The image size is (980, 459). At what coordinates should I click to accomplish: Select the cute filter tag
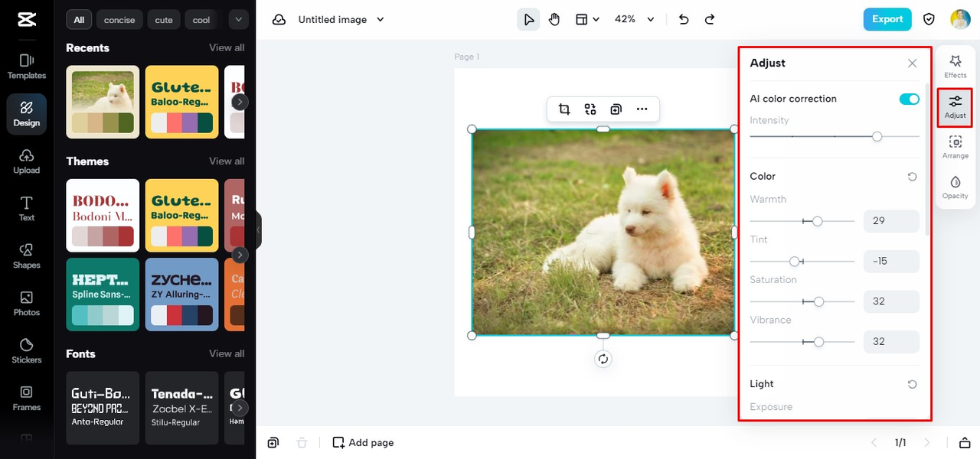(164, 20)
